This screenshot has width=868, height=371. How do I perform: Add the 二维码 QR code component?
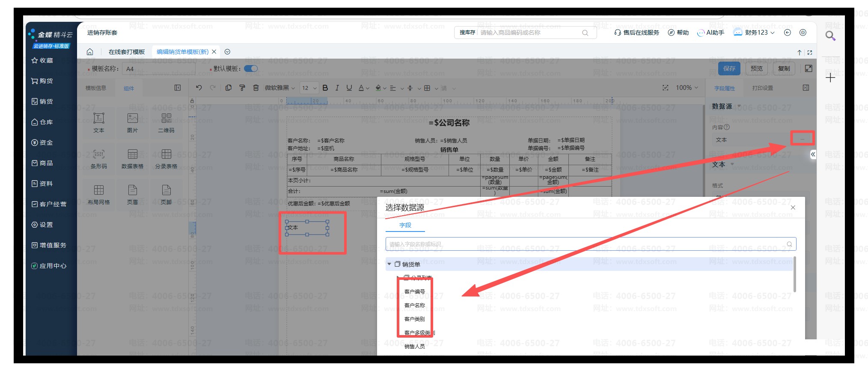point(166,122)
